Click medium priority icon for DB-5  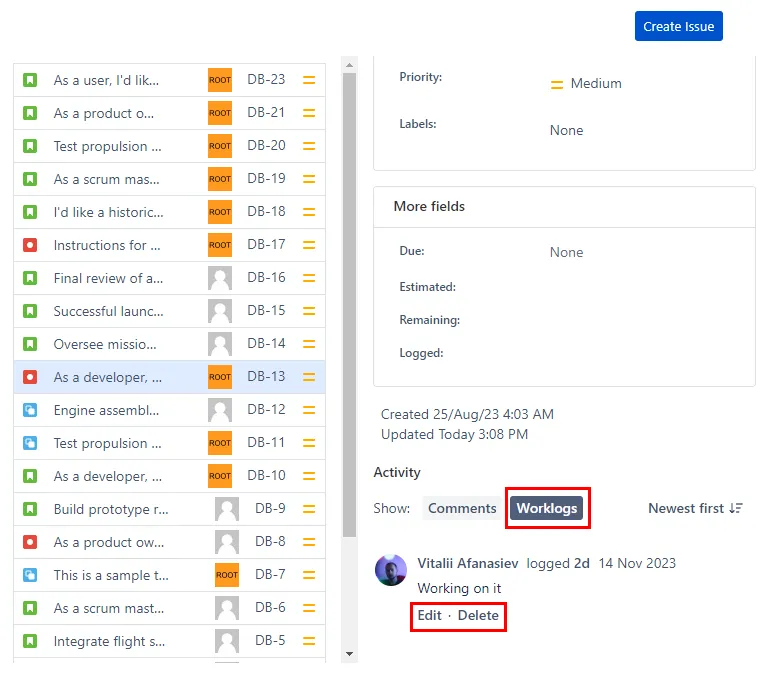point(309,641)
